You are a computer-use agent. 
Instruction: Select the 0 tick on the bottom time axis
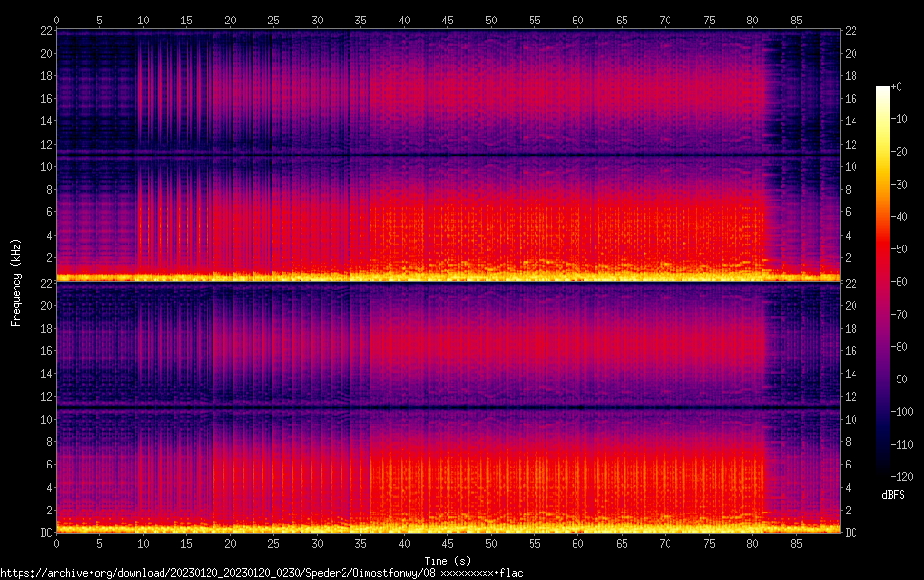point(56,543)
